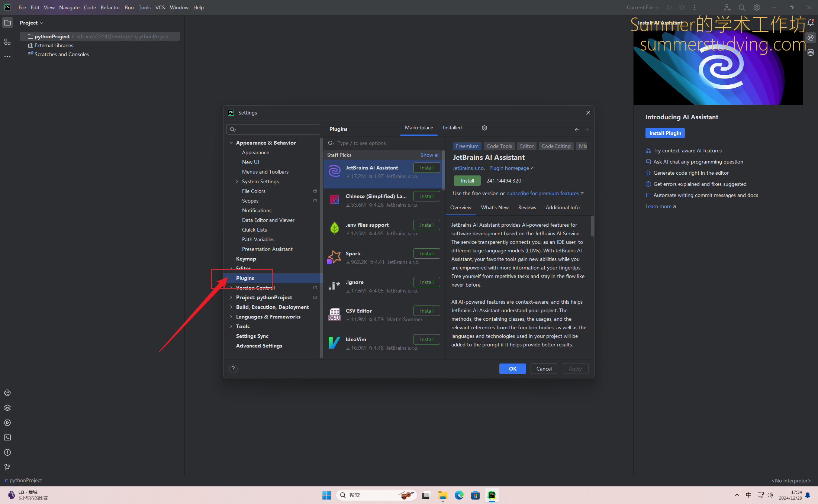The width and height of the screenshot is (818, 504).
Task: Open Database tool window icon
Action: tap(811, 52)
